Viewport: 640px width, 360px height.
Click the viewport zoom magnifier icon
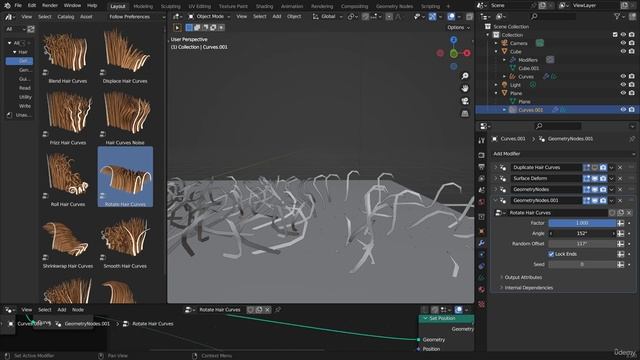point(465,76)
